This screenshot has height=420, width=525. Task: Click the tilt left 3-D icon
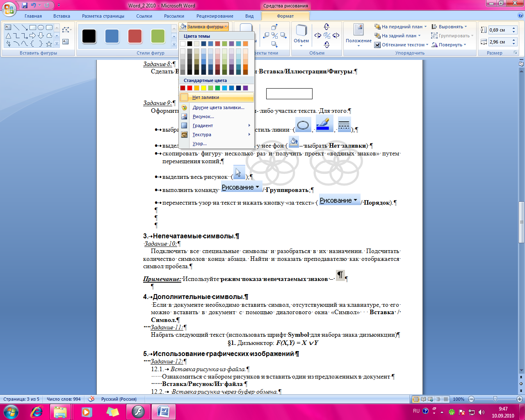(318, 35)
